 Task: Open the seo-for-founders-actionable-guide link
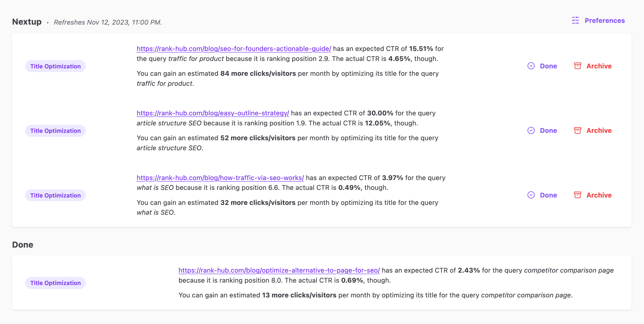[x=234, y=49]
